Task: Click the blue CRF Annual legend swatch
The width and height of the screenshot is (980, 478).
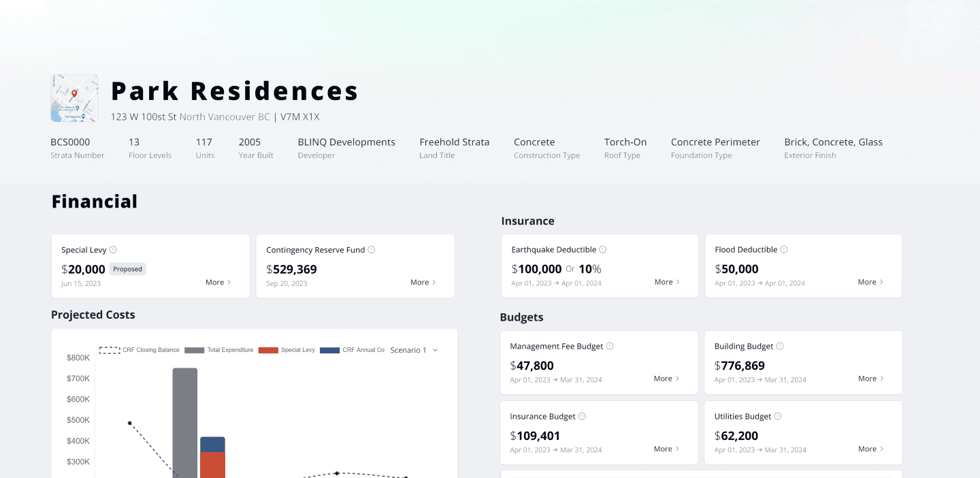Action: [x=329, y=350]
